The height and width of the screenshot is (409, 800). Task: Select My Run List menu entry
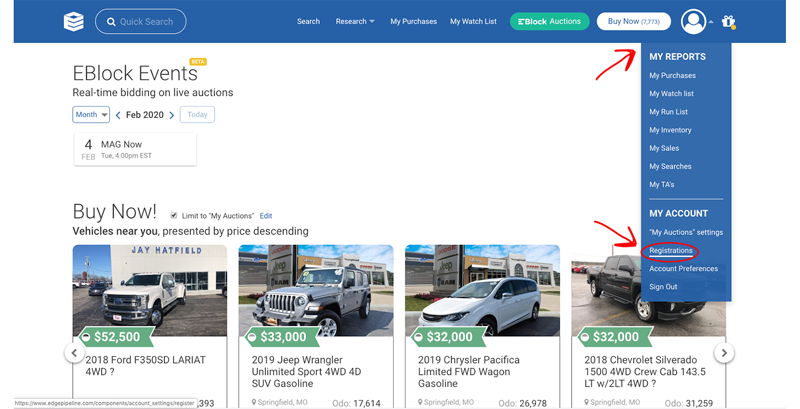click(668, 112)
